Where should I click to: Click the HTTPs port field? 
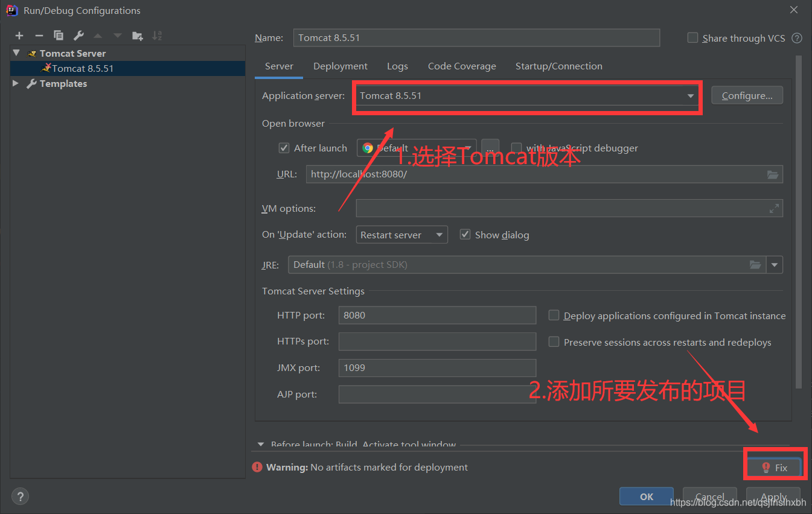(437, 341)
